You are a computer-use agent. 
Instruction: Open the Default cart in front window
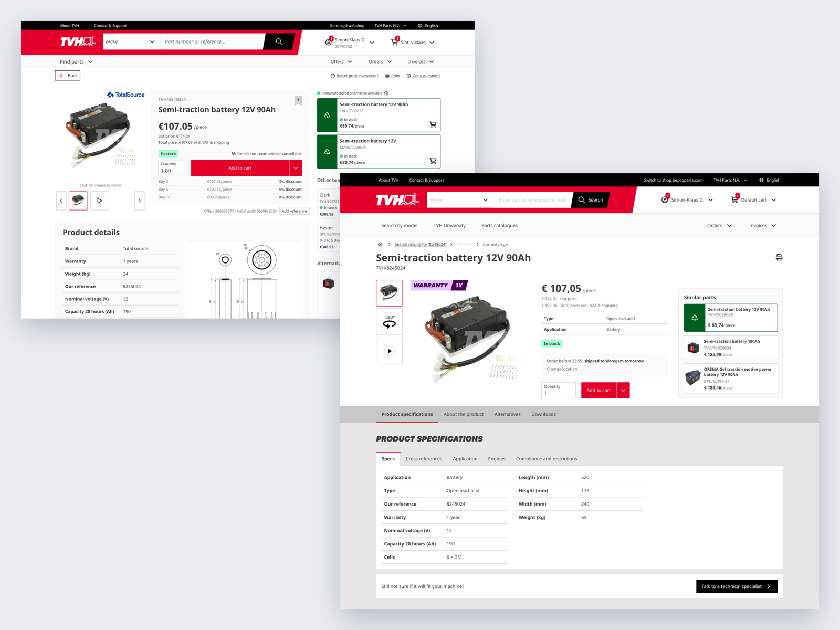pyautogui.click(x=754, y=200)
